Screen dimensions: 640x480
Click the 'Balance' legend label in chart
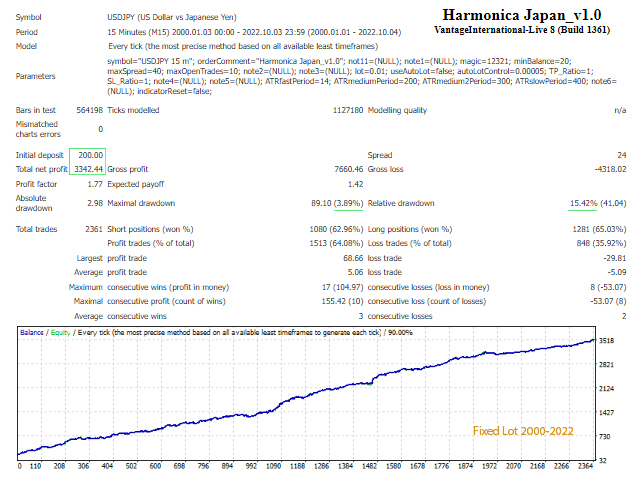tap(32, 332)
